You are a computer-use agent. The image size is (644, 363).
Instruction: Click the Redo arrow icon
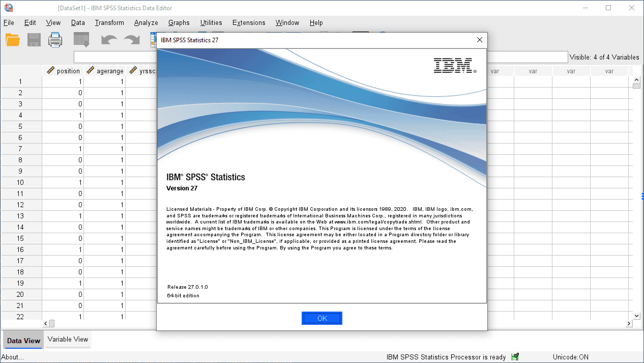(x=131, y=39)
